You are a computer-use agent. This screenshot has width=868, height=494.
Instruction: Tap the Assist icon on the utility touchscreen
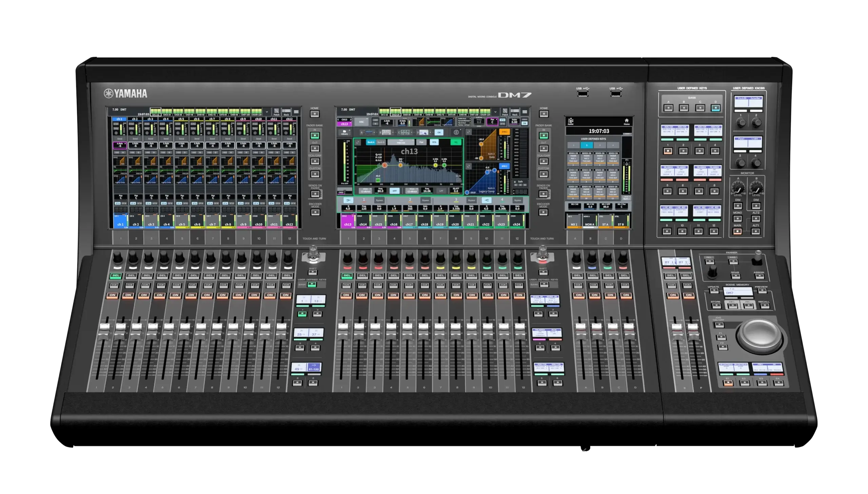click(x=571, y=121)
